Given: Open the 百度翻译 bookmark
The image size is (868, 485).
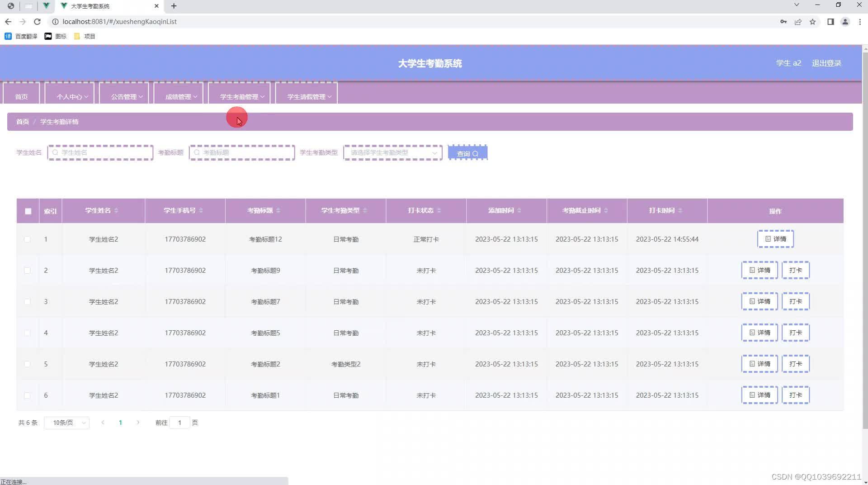Looking at the screenshot, I should (x=21, y=36).
